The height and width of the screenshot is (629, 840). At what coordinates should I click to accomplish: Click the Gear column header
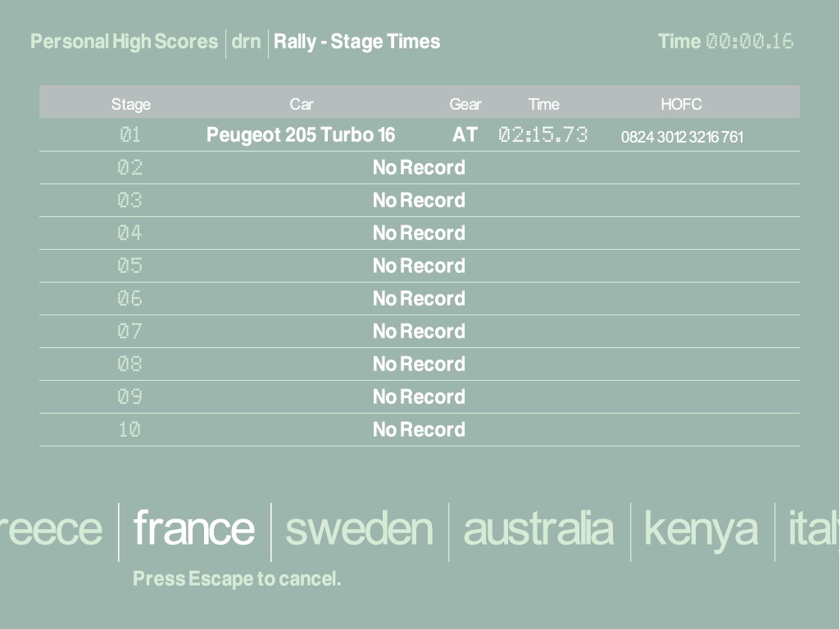coord(465,104)
